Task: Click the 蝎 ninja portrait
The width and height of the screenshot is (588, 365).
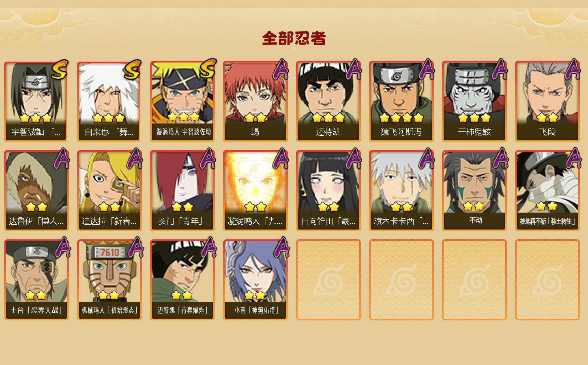Action: click(255, 101)
